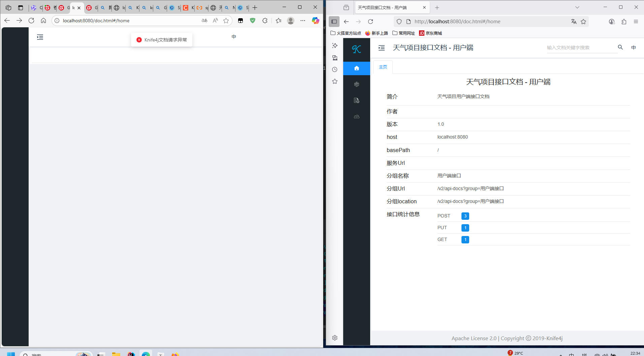The width and height of the screenshot is (644, 356).
Task: Refresh the page in Edge
Action: tap(31, 21)
